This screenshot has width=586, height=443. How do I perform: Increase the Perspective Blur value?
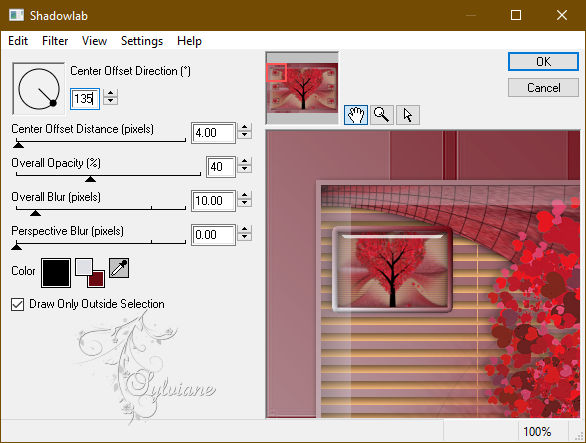(x=244, y=229)
